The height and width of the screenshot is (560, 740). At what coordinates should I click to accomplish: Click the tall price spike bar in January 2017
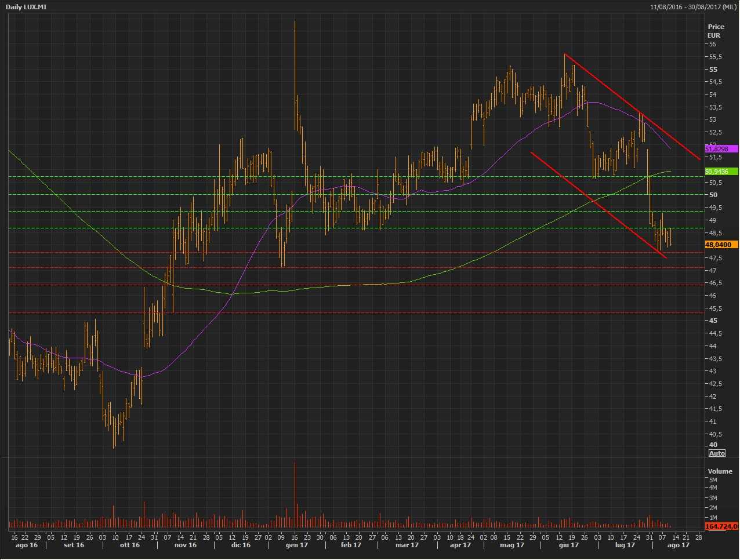(295, 58)
